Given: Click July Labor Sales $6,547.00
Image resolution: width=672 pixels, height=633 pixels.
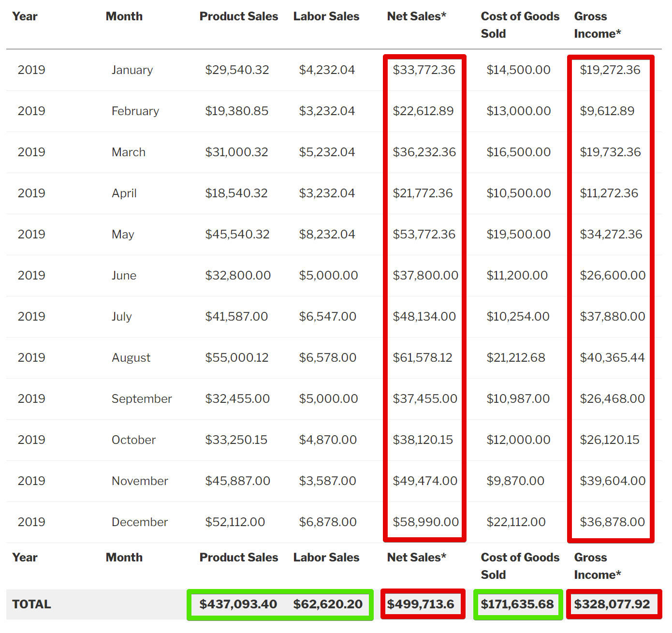Looking at the screenshot, I should 327,317.
